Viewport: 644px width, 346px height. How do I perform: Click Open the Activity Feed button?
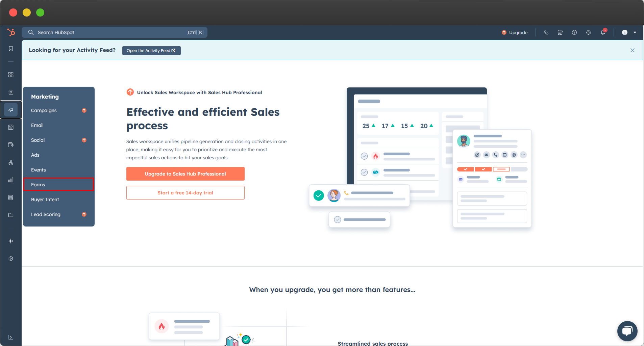coord(151,51)
